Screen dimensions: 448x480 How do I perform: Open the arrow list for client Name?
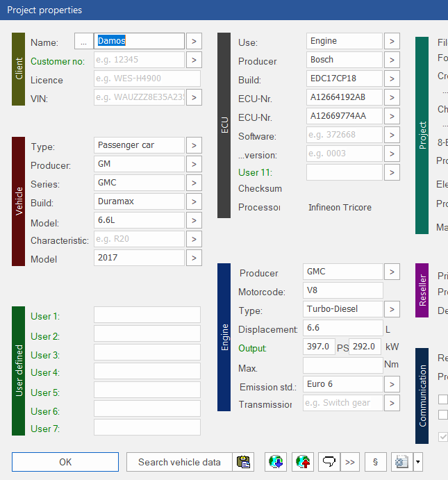(194, 41)
